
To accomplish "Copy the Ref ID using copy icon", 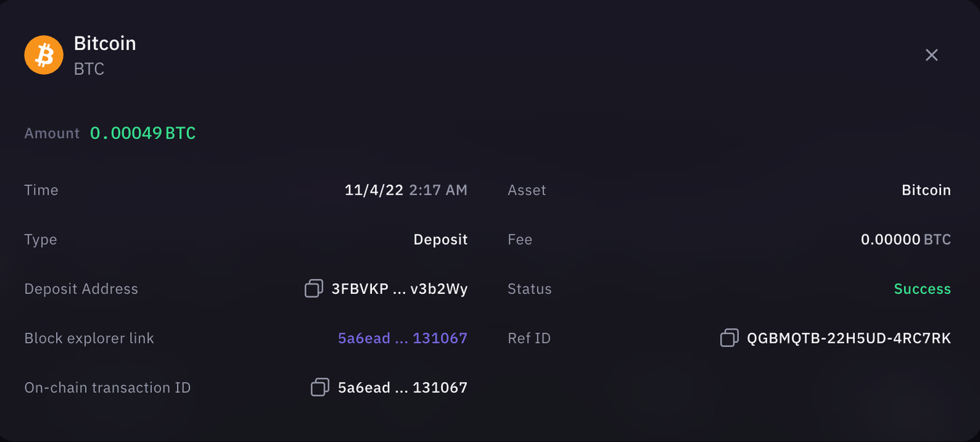I will tap(729, 338).
